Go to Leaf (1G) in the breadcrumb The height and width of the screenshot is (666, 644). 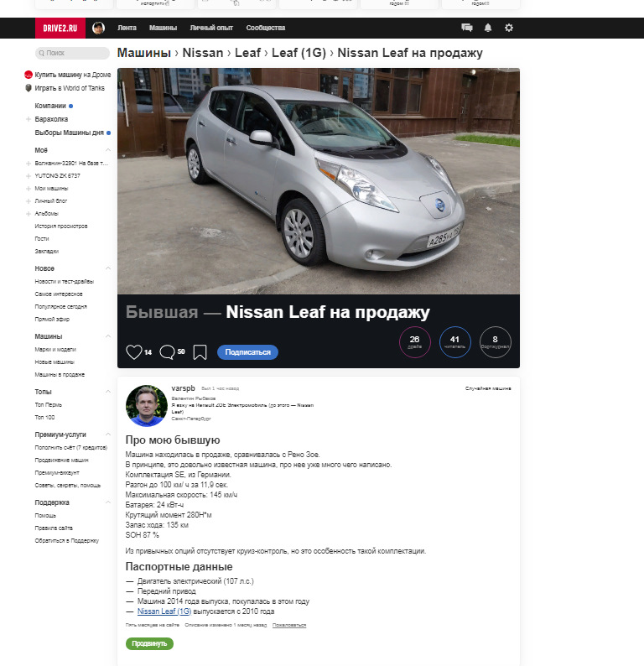point(299,53)
